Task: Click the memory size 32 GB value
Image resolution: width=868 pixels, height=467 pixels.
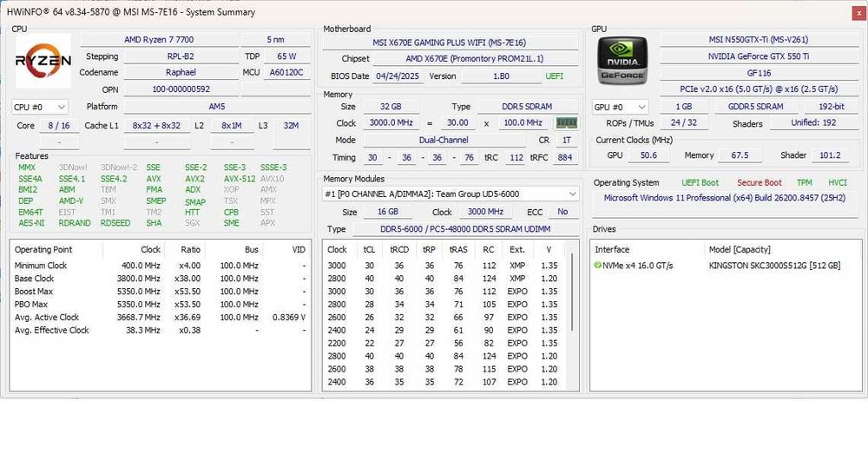Action: 391,106
